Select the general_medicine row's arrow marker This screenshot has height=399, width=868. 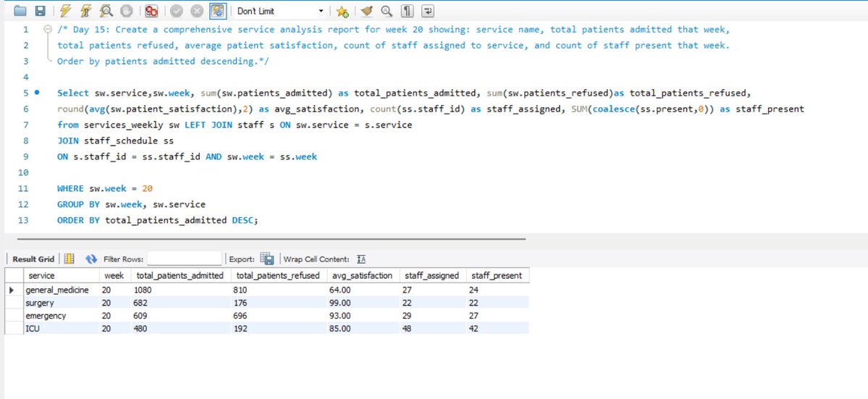coord(13,290)
